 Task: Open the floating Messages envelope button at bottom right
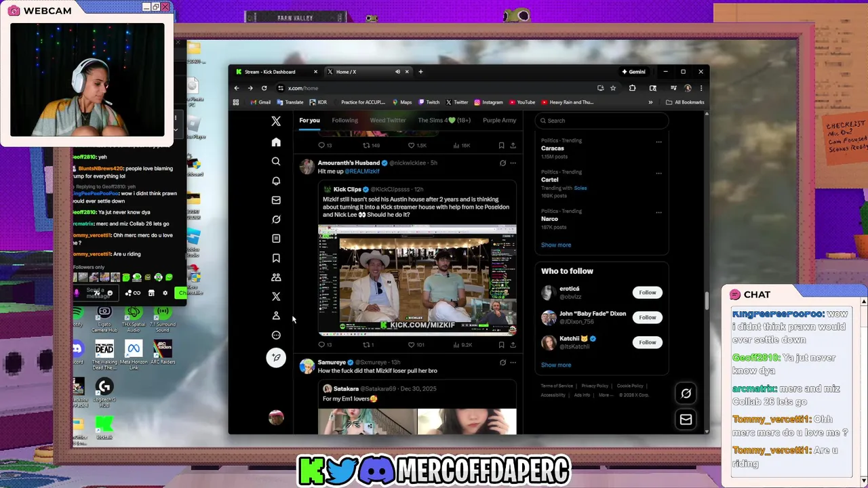click(686, 420)
